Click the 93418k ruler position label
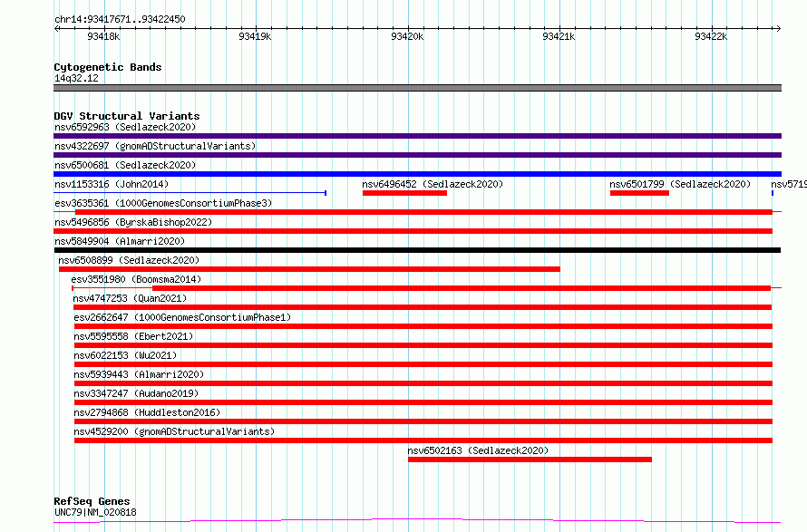Screen dimensions: 807x532 pos(103,36)
